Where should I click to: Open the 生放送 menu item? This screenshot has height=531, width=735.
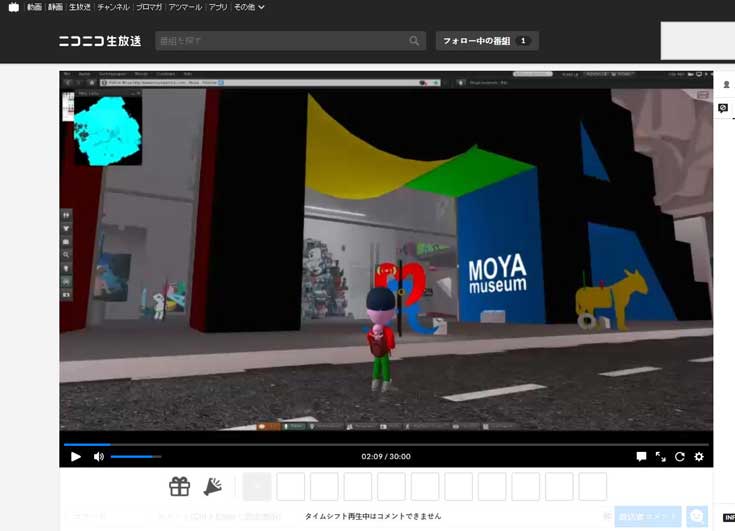(x=80, y=7)
